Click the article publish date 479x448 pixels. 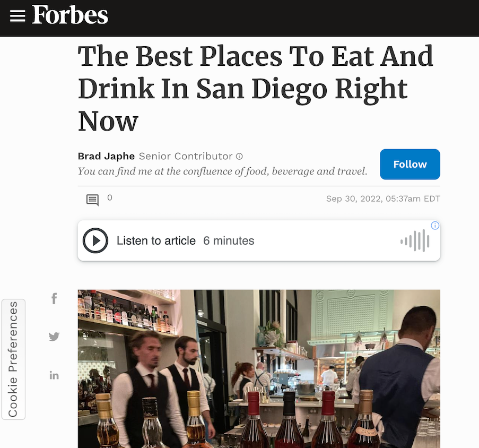[383, 199]
